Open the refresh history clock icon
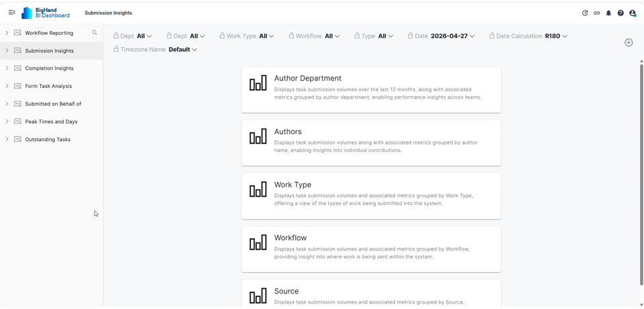This screenshot has width=644, height=309. point(585,13)
